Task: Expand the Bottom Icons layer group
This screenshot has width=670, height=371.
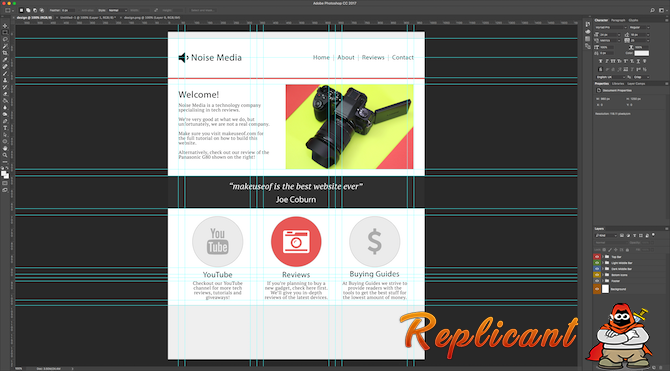Action: [603, 275]
